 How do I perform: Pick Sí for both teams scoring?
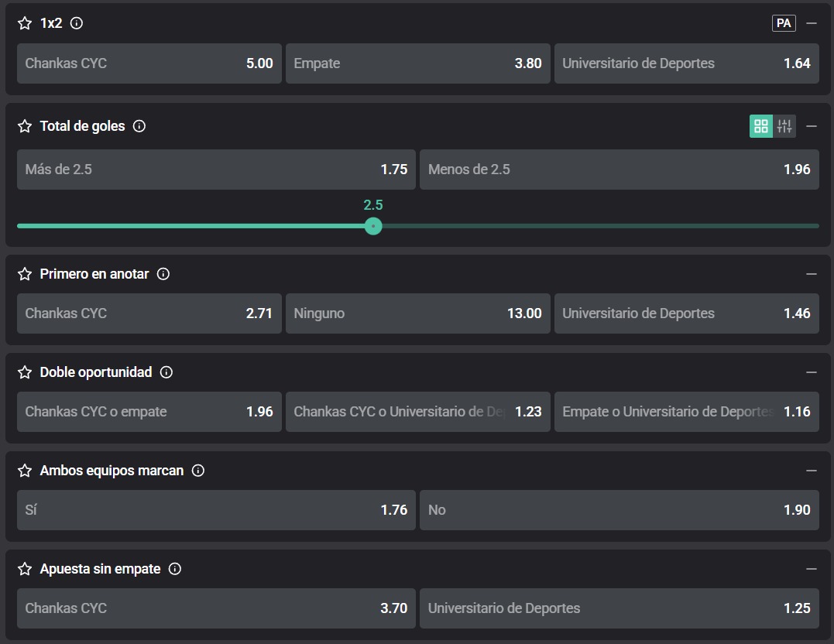coord(216,510)
